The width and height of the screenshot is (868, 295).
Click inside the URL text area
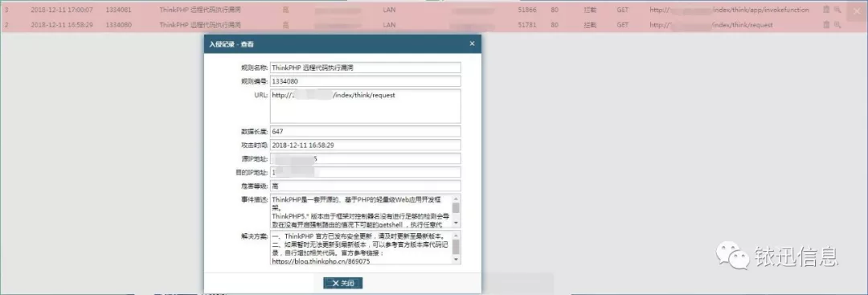click(x=366, y=106)
